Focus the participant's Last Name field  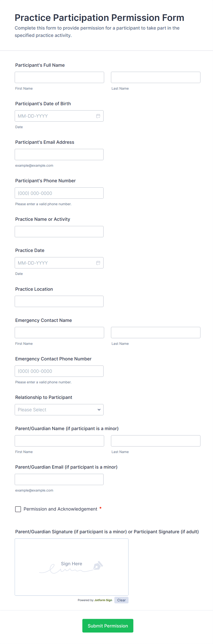(156, 77)
